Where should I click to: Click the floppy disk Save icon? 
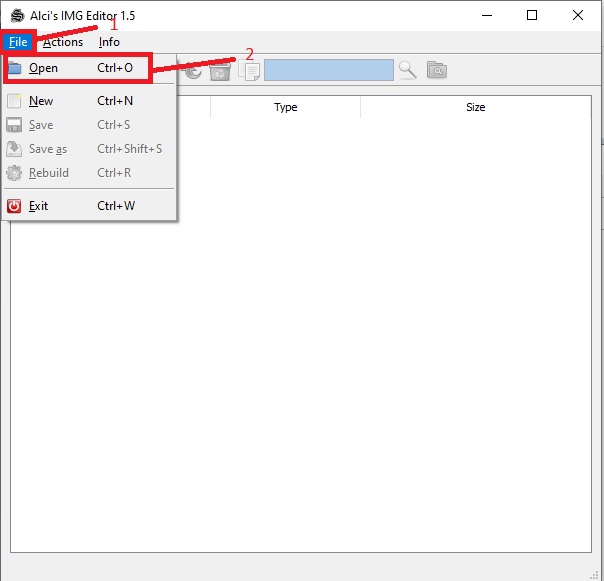[14, 125]
